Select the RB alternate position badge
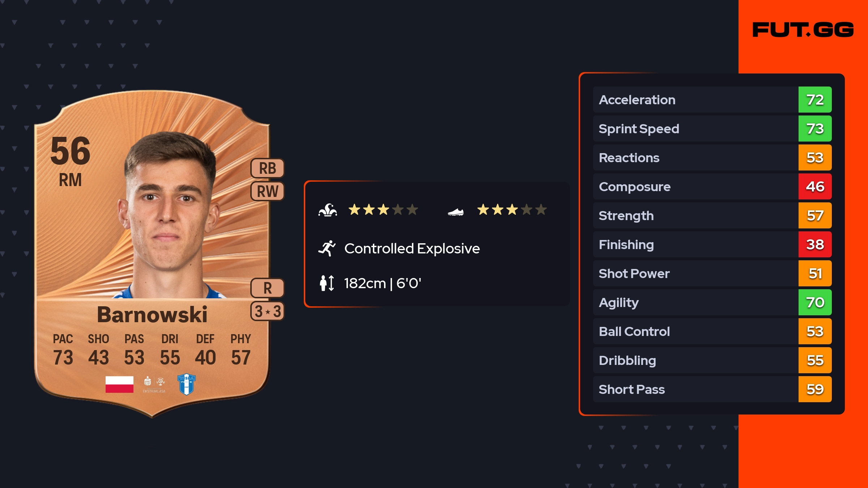Screen dimensions: 868x488 pos(268,168)
